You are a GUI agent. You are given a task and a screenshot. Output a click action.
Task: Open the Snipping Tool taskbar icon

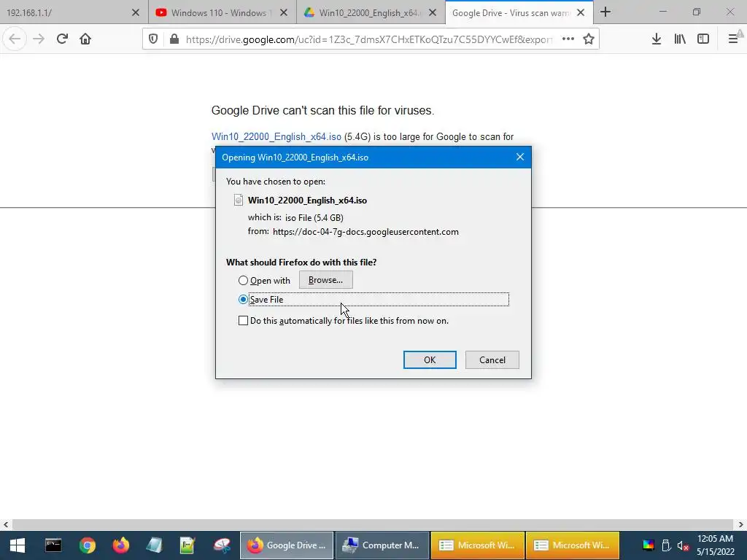pyautogui.click(x=222, y=545)
